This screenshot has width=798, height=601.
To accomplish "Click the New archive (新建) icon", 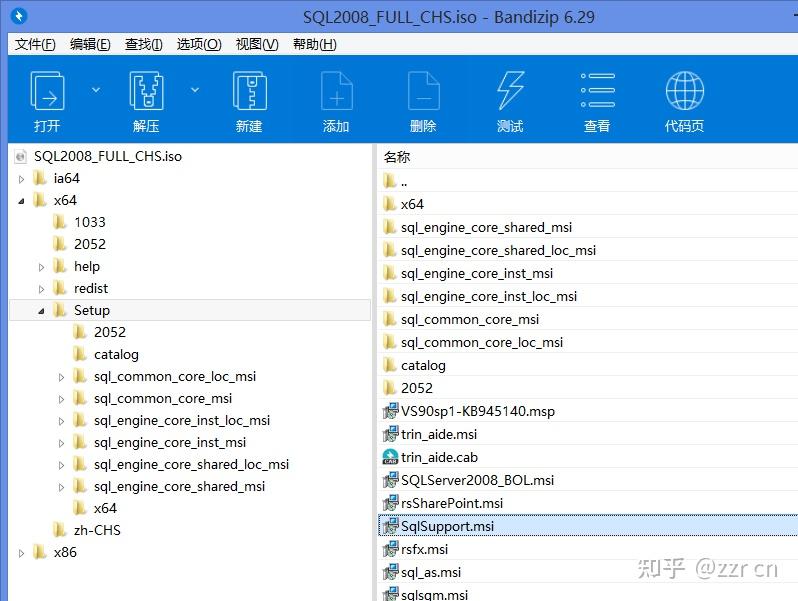I will (x=249, y=91).
